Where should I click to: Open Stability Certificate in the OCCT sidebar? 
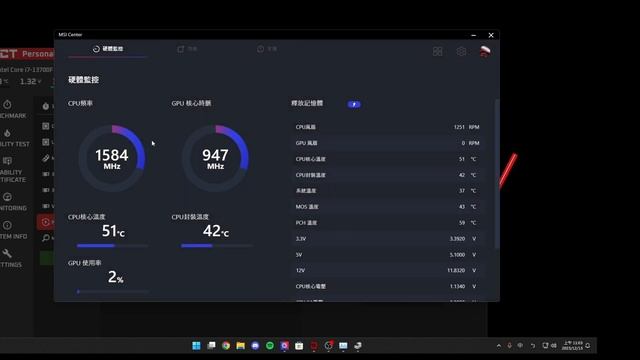12,170
